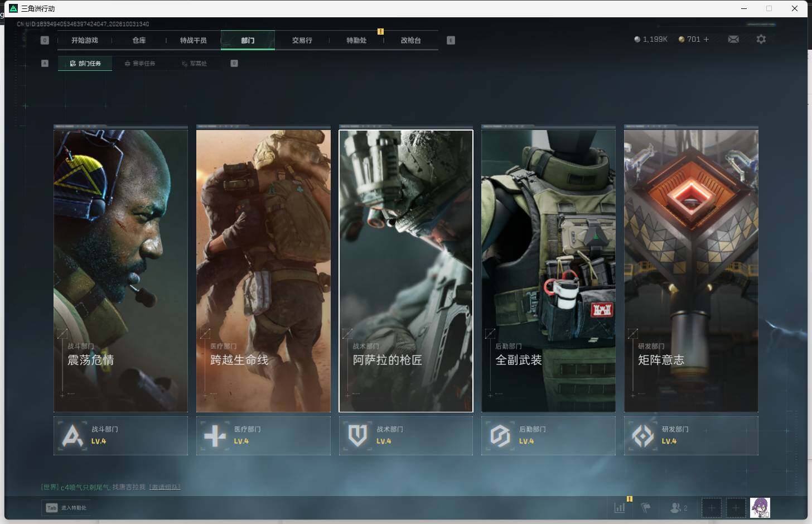Open the flag icon in bottom bar
812x524 pixels.
[x=646, y=508]
